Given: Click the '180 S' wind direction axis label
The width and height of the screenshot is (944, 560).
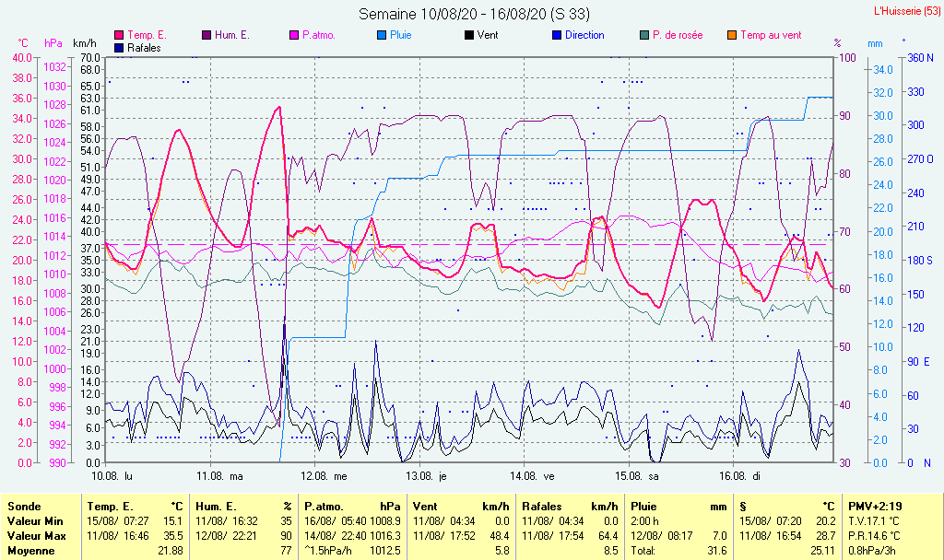Looking at the screenshot, I should pyautogui.click(x=920, y=261).
